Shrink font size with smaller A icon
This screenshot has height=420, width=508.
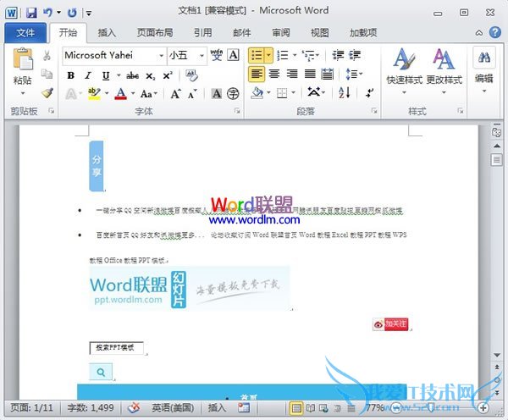click(192, 94)
